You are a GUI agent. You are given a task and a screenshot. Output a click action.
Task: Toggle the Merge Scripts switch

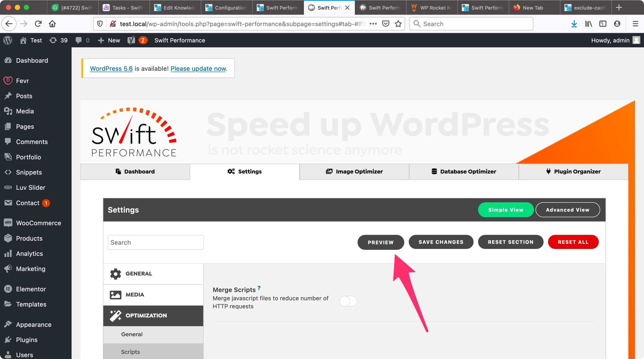348,301
